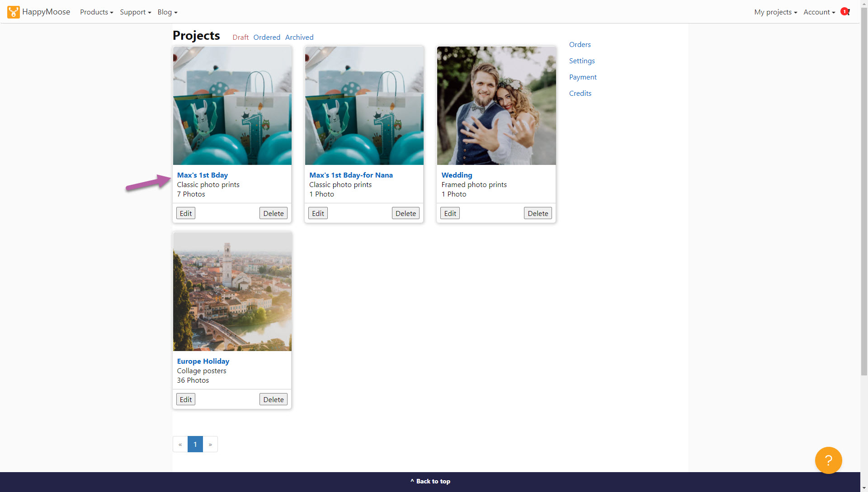Expand the Account dropdown

[x=819, y=12]
